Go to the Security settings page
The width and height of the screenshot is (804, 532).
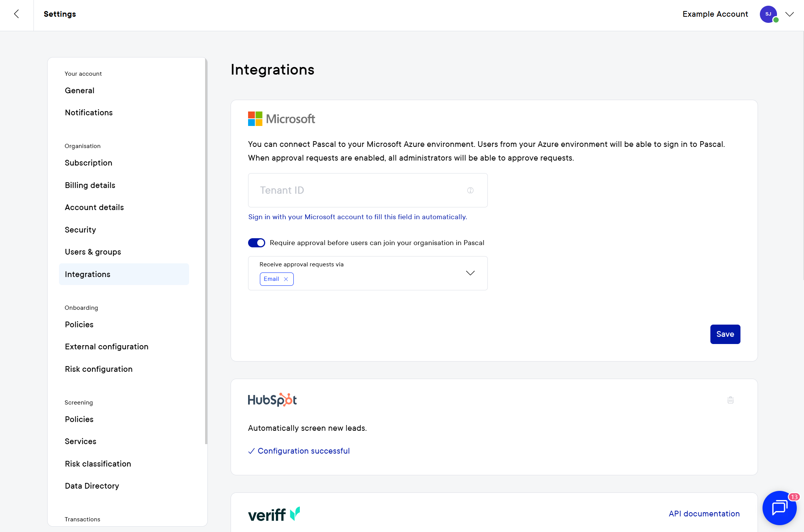coord(80,230)
